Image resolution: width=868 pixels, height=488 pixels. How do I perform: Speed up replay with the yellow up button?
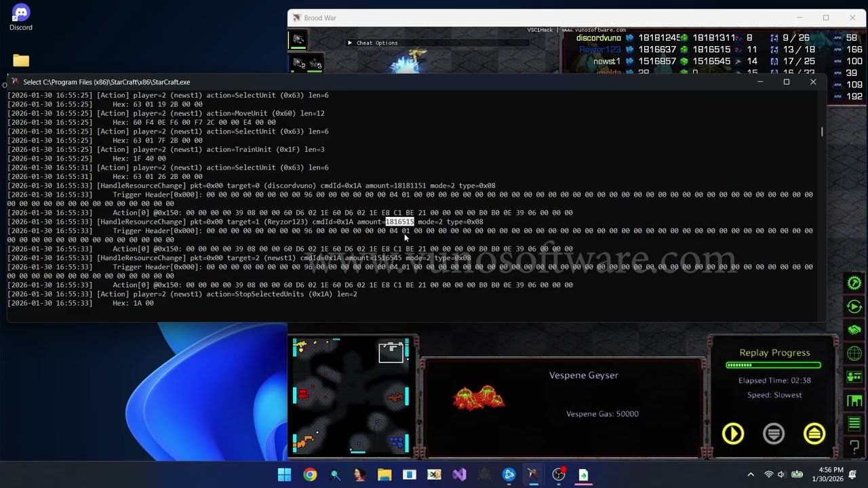pos(814,434)
